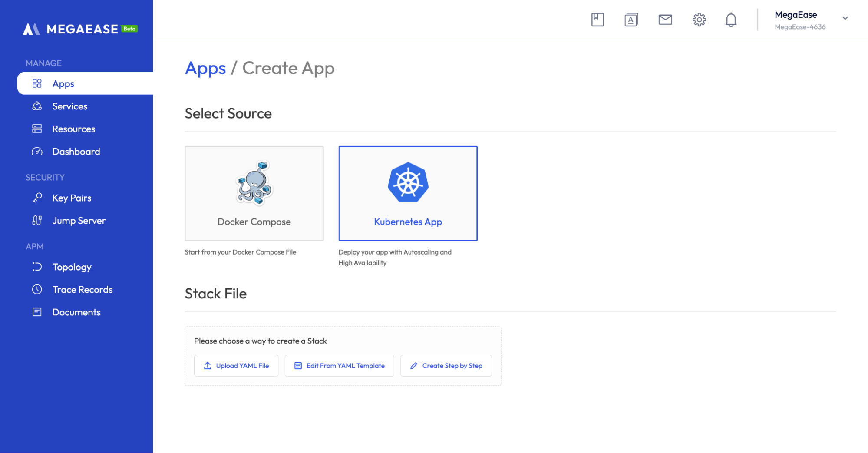Screen dimensions: 868x453
Task: Open Resources menu item
Action: tap(85, 129)
